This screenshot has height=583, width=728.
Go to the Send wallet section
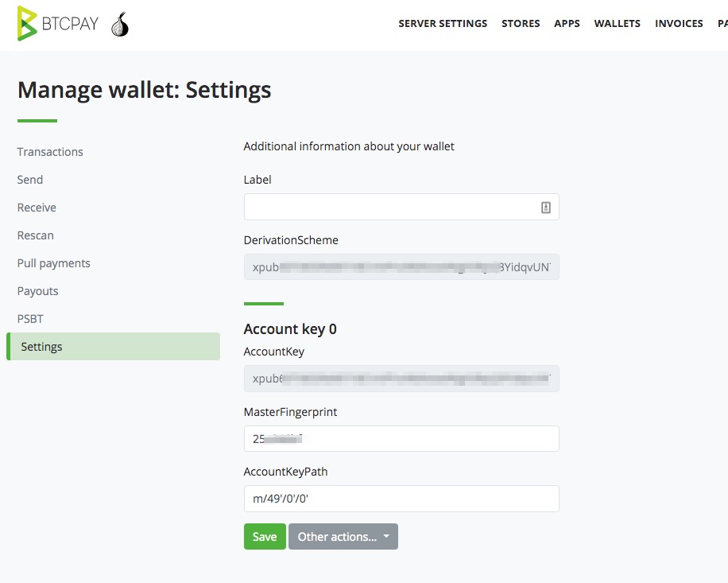(30, 180)
